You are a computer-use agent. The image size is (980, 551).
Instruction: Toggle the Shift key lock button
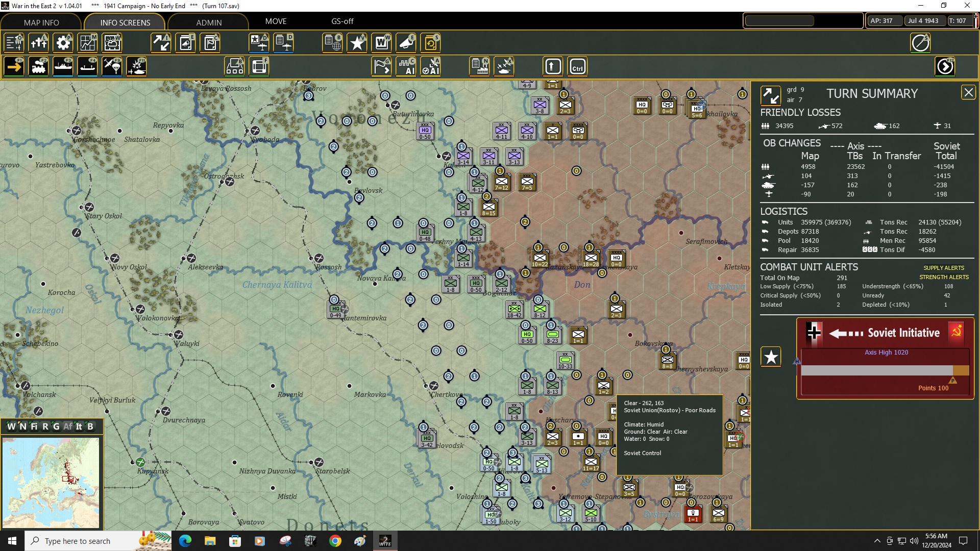[x=553, y=67]
